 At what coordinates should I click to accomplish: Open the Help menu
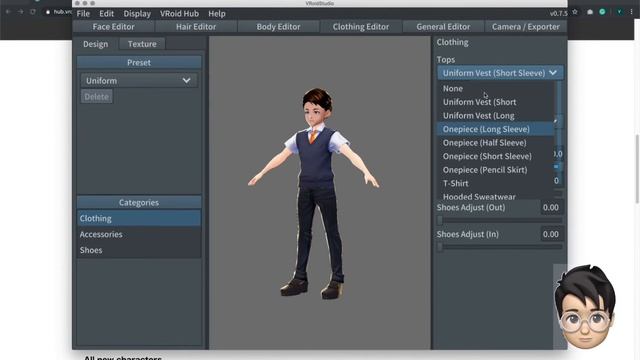click(217, 13)
